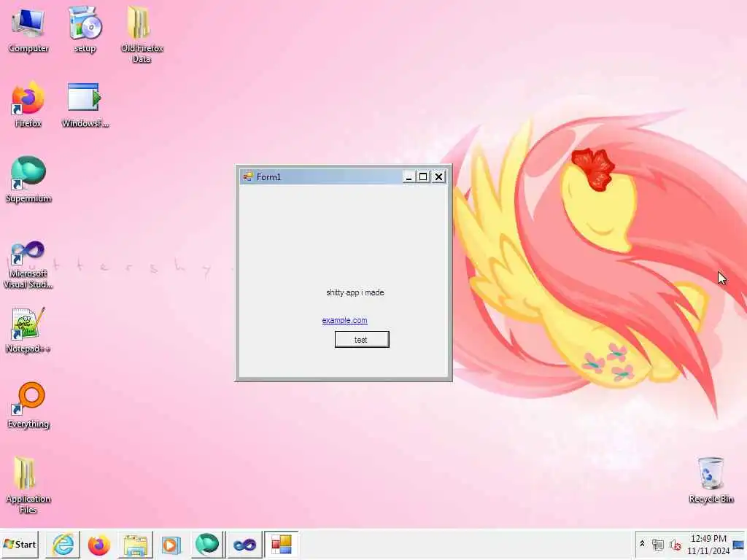Launch Internet Explorer from the taskbar

coord(63,544)
